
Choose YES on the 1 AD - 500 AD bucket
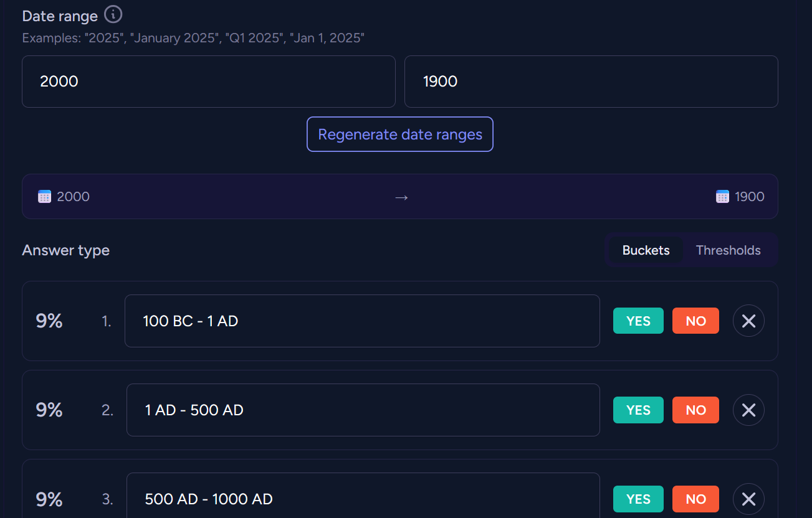point(638,410)
